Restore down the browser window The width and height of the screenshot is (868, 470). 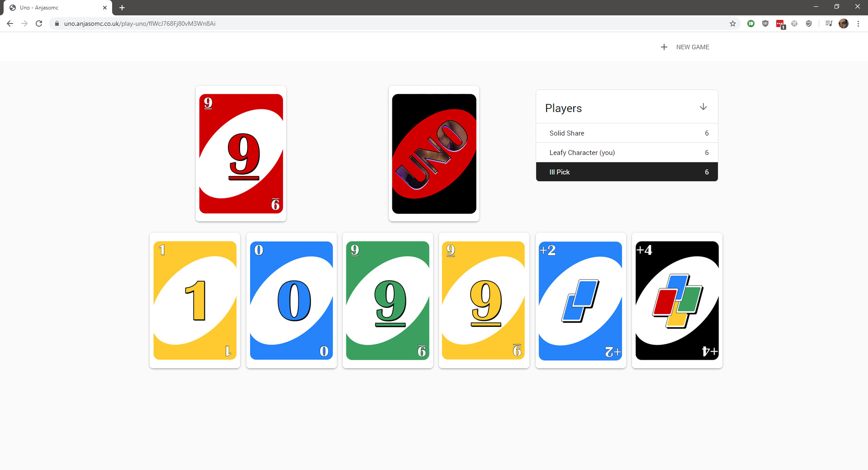(837, 7)
